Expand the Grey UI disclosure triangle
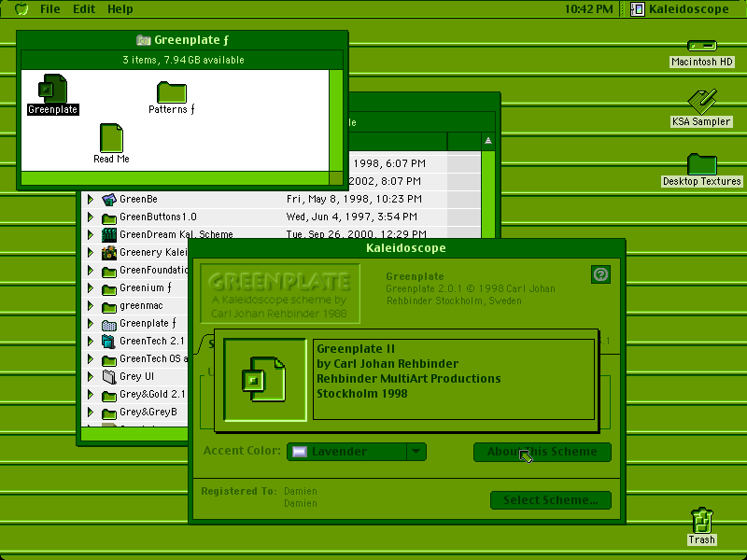The image size is (747, 560). 90,377
